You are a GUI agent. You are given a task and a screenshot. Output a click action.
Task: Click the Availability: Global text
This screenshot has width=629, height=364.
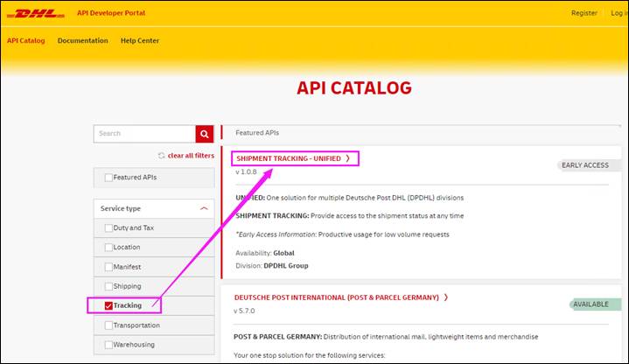click(265, 253)
